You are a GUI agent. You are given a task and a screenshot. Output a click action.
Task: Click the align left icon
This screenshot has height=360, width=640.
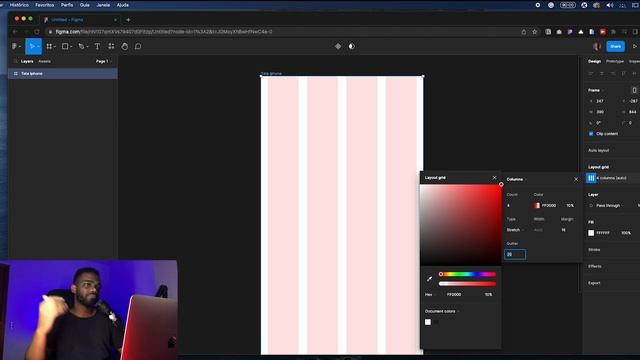591,73
